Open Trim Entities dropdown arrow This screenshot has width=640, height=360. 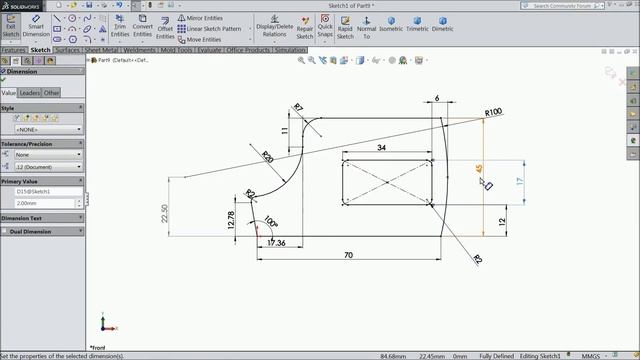pos(120,42)
